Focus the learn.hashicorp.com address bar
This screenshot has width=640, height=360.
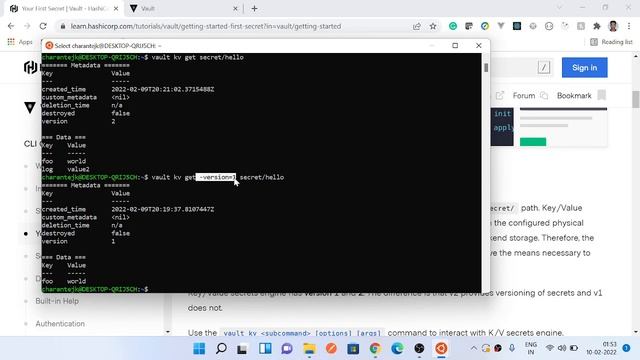pyautogui.click(x=206, y=26)
